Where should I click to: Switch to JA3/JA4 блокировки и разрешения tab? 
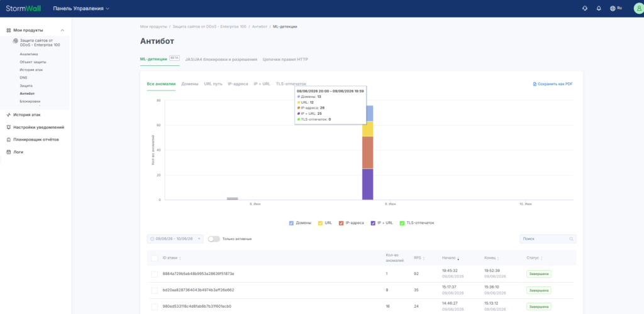click(x=221, y=59)
